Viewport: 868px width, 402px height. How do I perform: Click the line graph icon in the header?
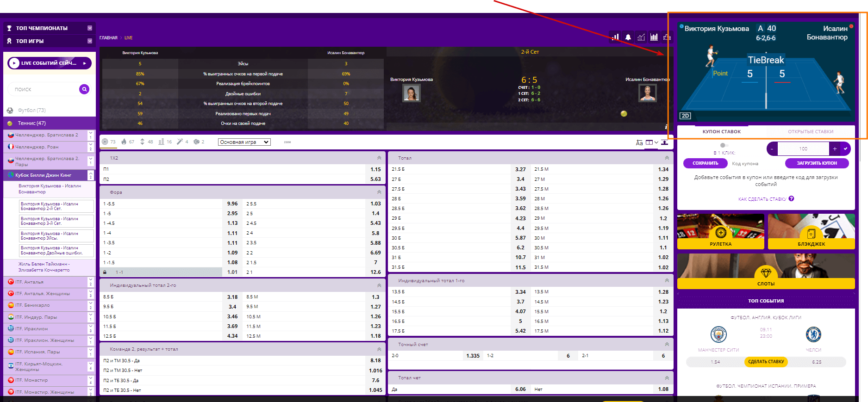coord(641,37)
